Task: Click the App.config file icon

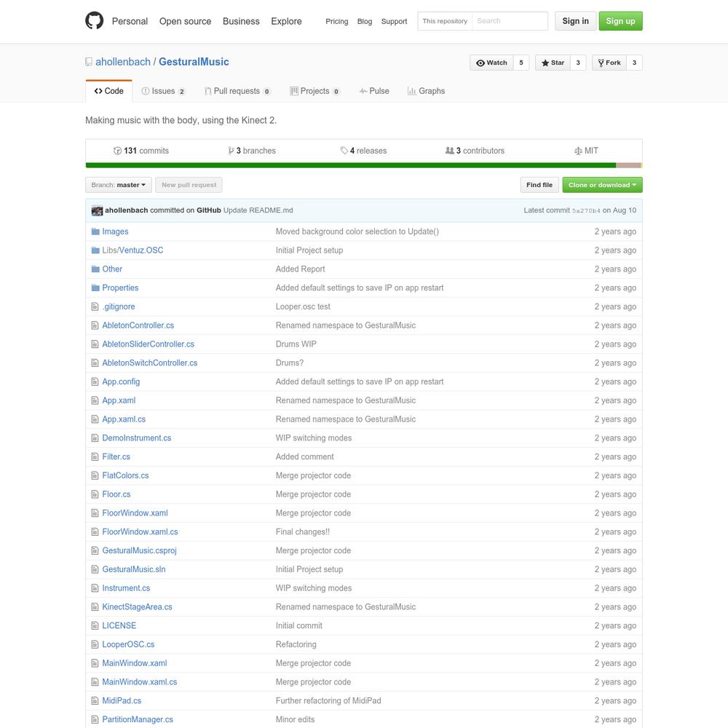Action: click(x=95, y=381)
